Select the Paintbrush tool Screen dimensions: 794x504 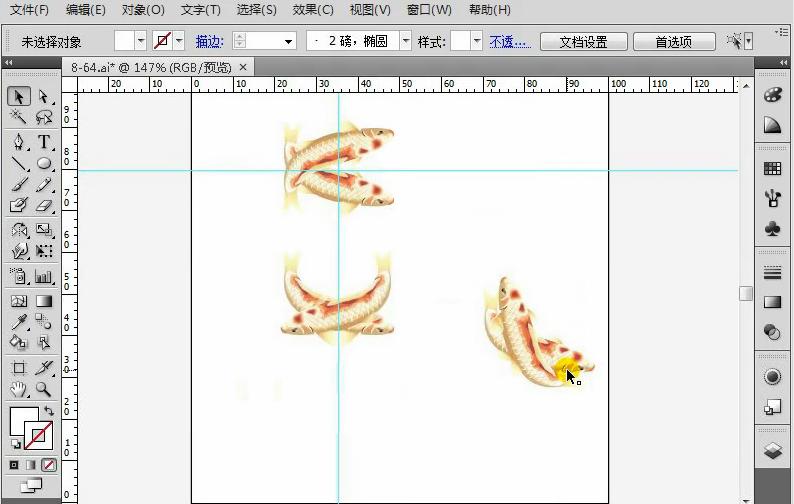pyautogui.click(x=19, y=184)
